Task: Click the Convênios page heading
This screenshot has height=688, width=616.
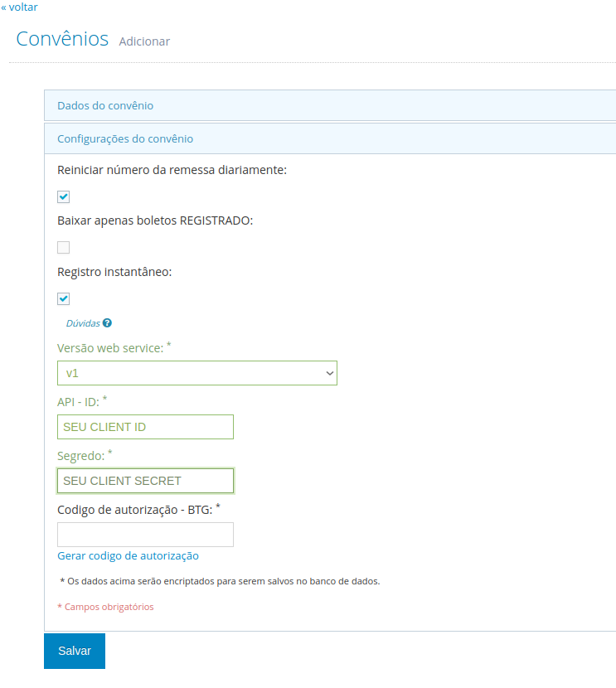Action: tap(62, 39)
